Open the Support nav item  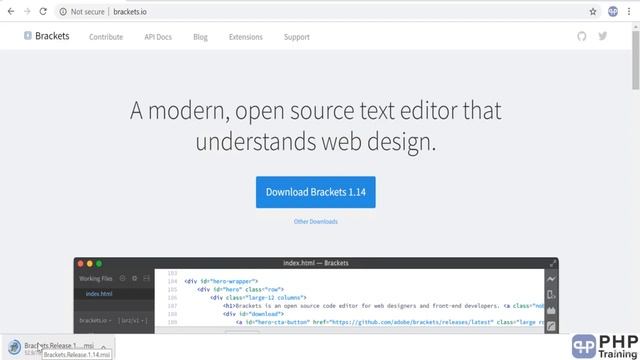[x=297, y=37]
